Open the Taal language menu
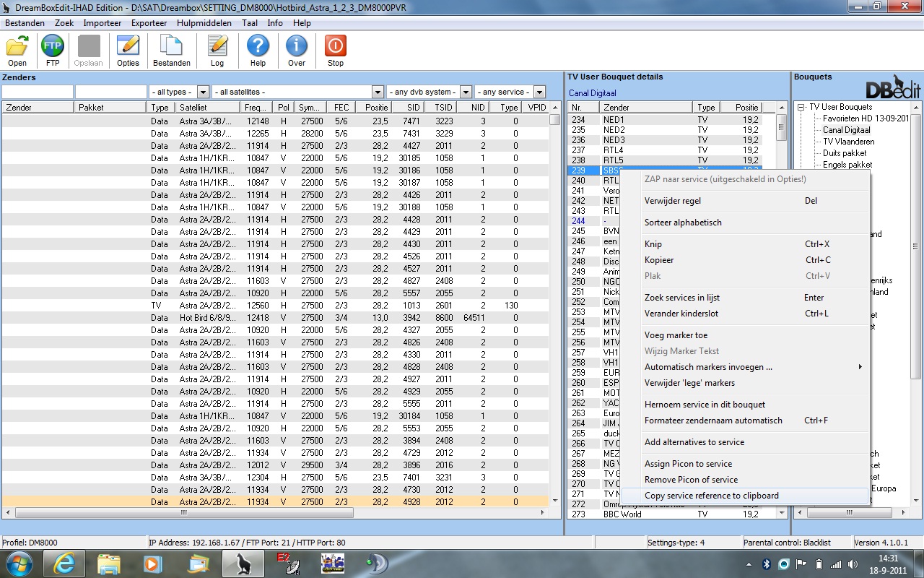Image resolution: width=924 pixels, height=578 pixels. [250, 23]
